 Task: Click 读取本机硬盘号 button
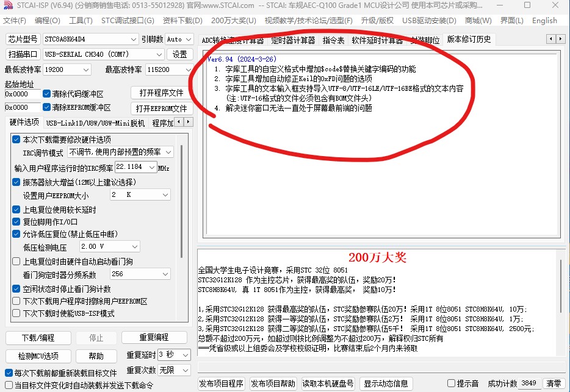[x=328, y=383]
